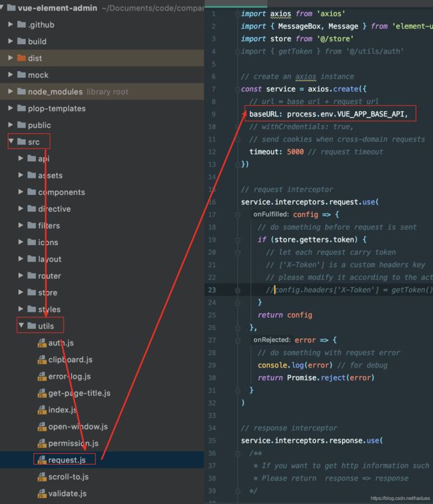Click the directive folder icon

click(31, 208)
